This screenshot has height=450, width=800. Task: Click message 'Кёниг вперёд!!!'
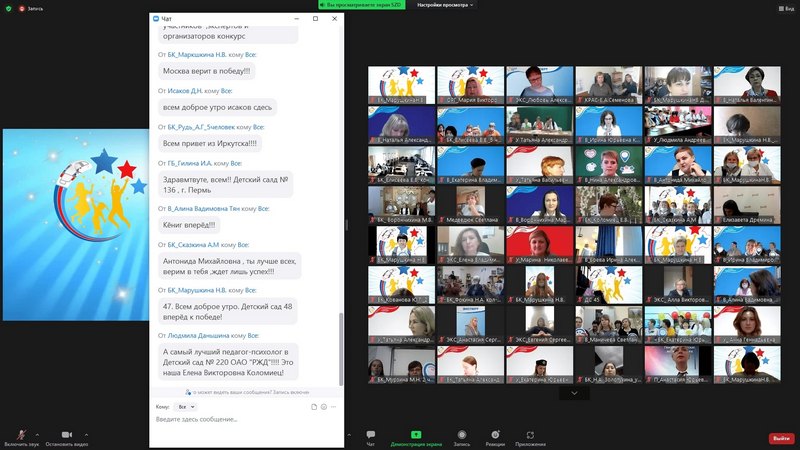(189, 225)
